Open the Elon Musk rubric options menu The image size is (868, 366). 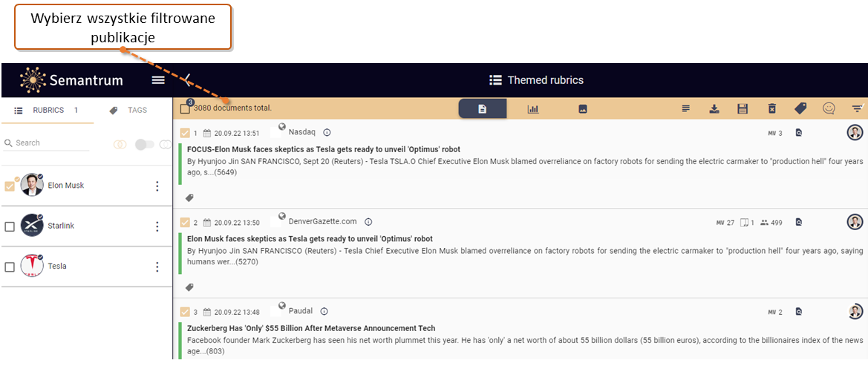coord(157,186)
